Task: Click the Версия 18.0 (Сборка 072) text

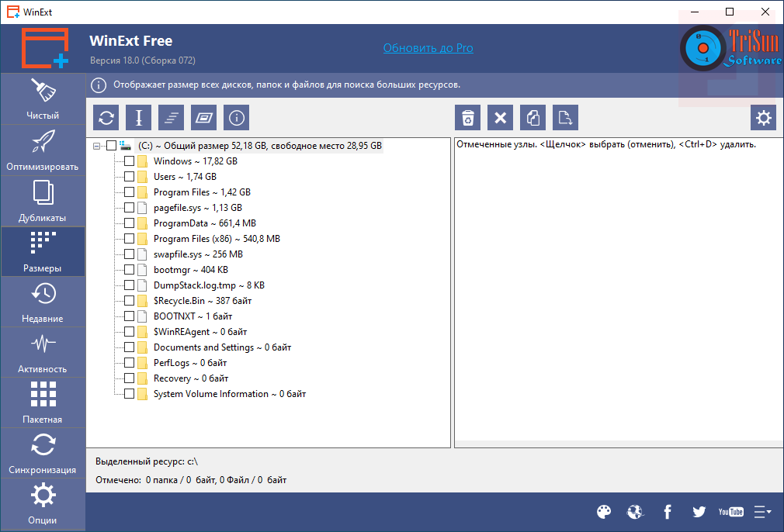Action: [143, 60]
